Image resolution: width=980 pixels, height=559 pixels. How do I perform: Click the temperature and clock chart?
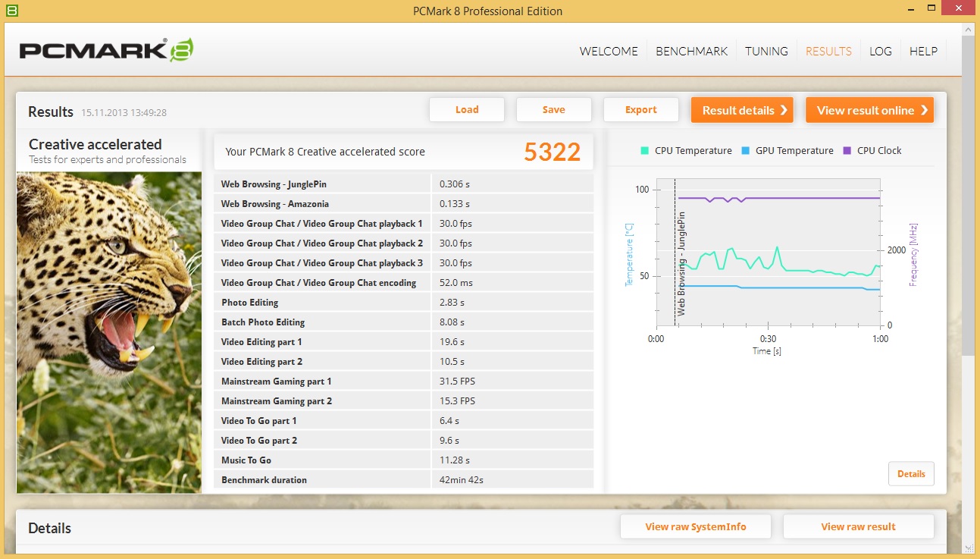768,252
